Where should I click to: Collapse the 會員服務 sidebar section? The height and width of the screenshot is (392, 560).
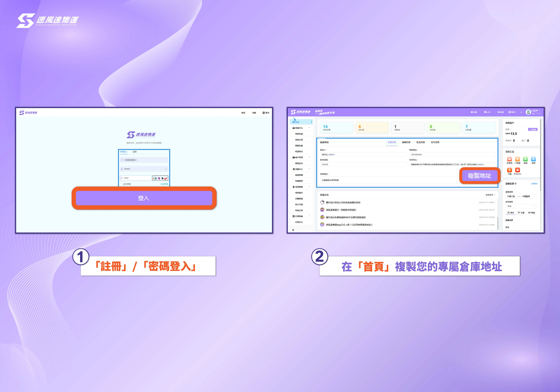[310, 187]
